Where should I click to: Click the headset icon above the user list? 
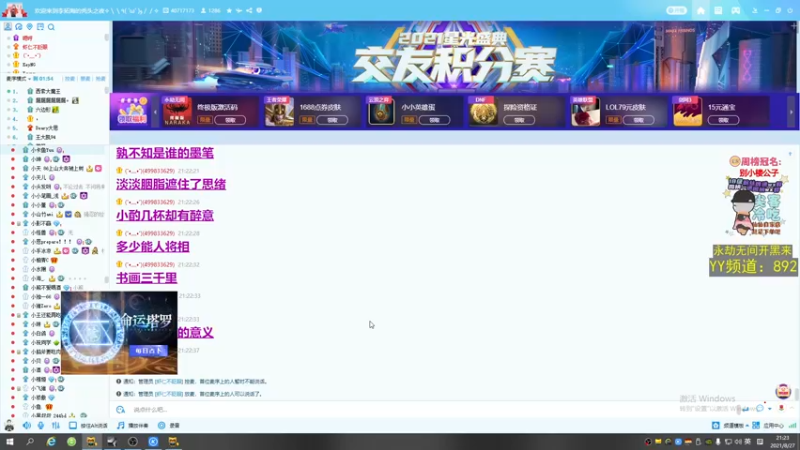19,27
